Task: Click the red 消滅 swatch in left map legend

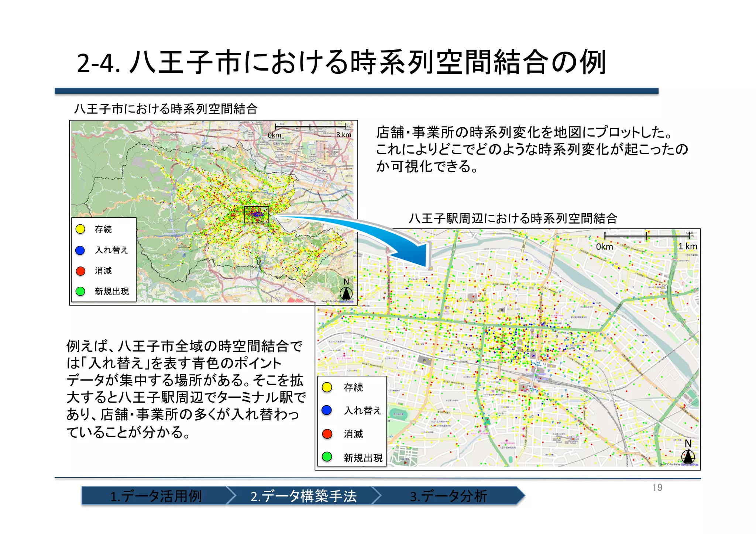Action: coord(80,271)
